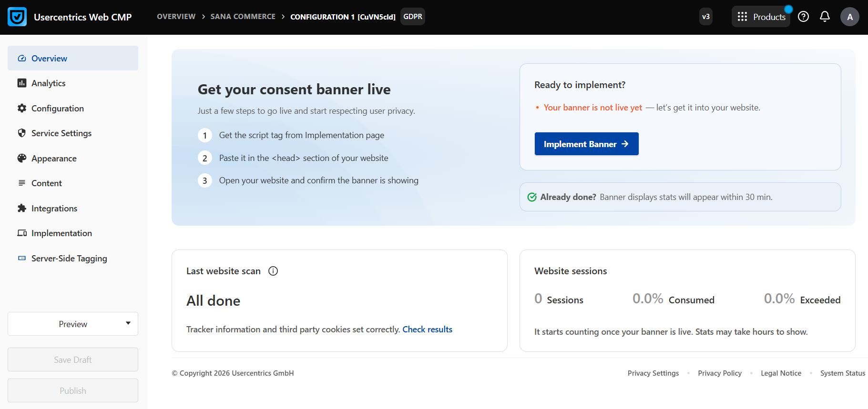Open System Status footer link
The width and height of the screenshot is (868, 409).
click(842, 373)
